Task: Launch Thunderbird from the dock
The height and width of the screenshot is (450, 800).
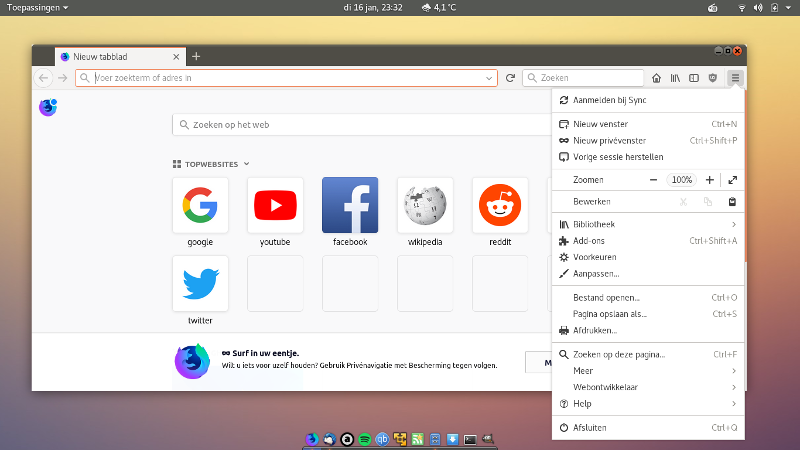Action: tap(330, 439)
